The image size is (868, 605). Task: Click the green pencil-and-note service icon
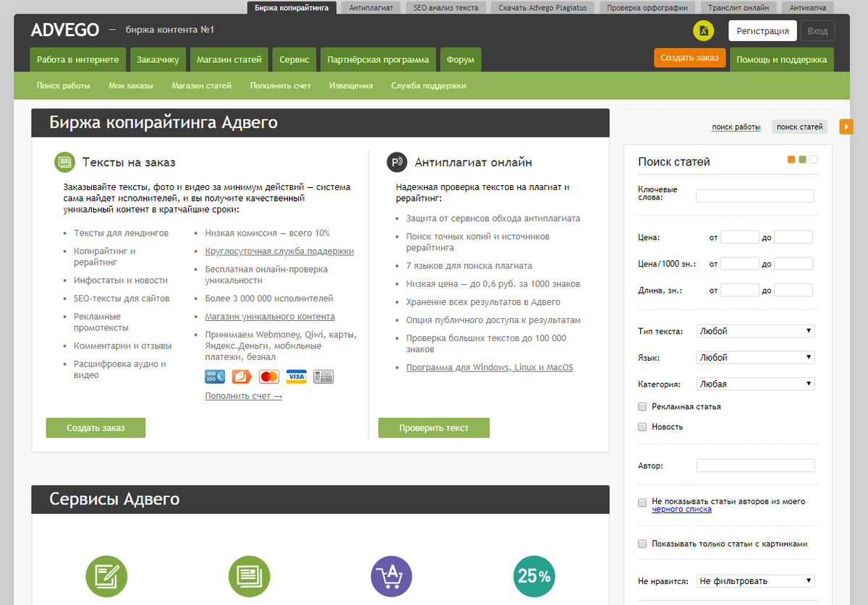(106, 576)
